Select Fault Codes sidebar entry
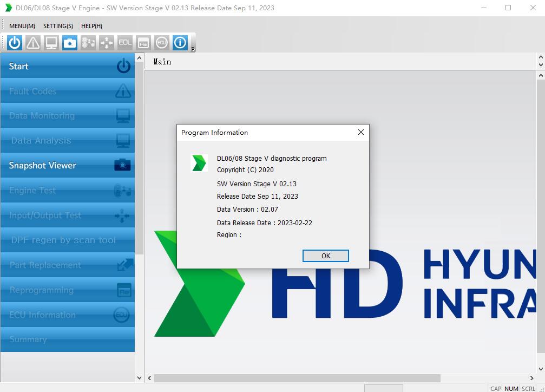This screenshot has height=392, width=545. tap(68, 91)
